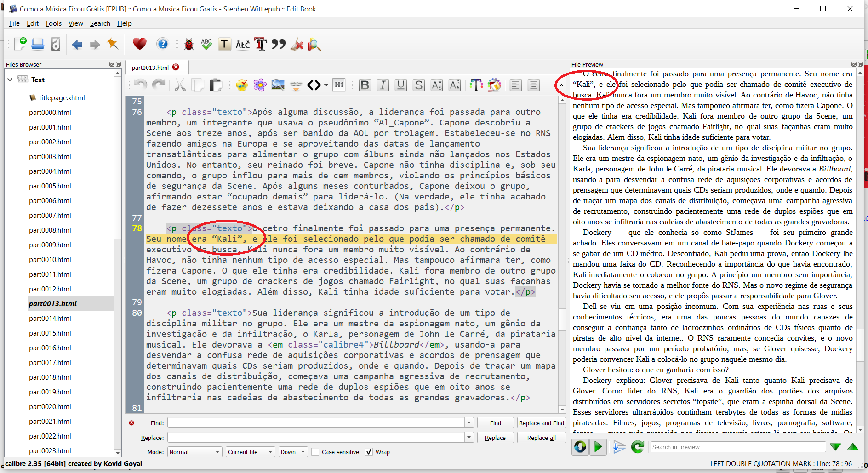
Task: Collapse the Text section in Files Browser
Action: (x=10, y=80)
